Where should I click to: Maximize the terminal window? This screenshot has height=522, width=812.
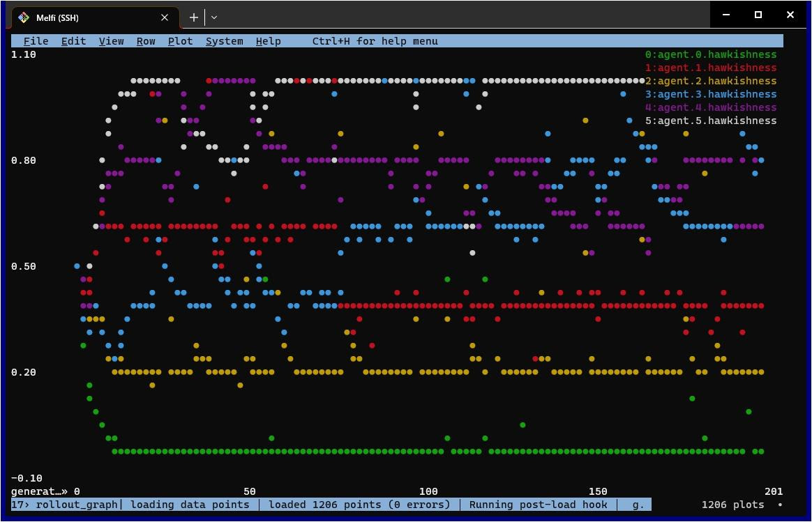coord(758,15)
